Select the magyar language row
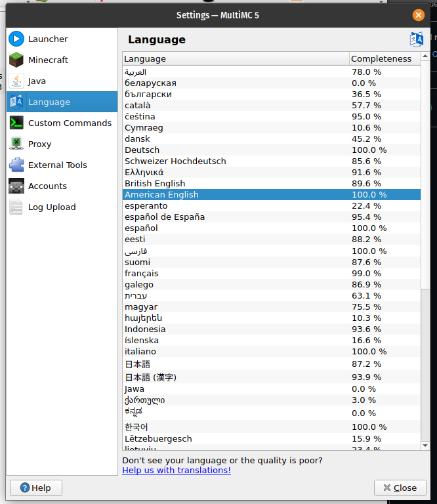Image resolution: width=437 pixels, height=504 pixels. click(x=272, y=307)
